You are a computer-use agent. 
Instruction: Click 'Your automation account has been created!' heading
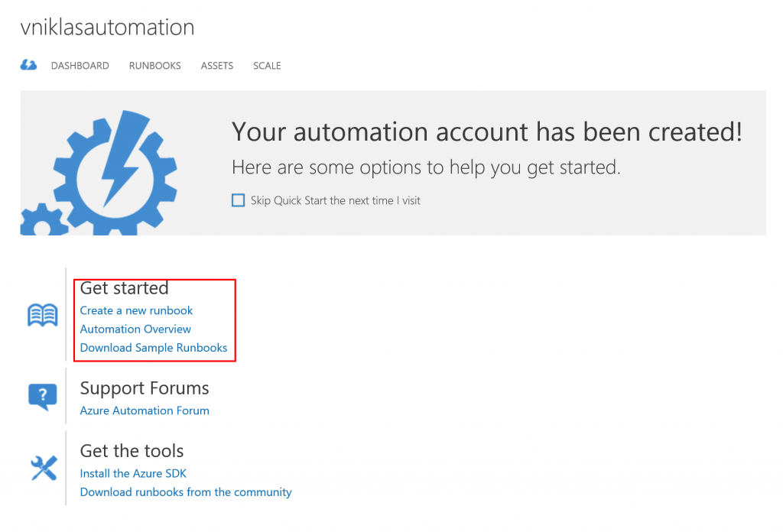pos(487,133)
